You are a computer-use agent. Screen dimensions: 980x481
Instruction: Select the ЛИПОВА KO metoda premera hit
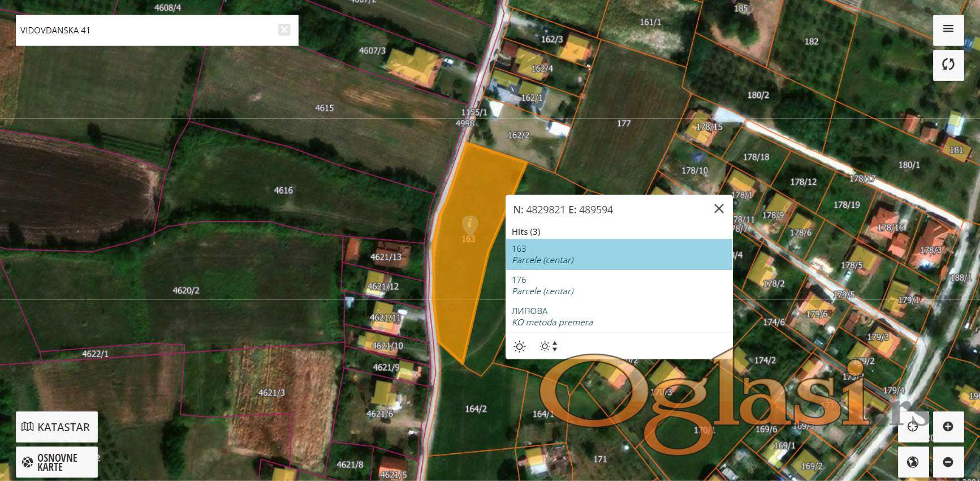[619, 316]
